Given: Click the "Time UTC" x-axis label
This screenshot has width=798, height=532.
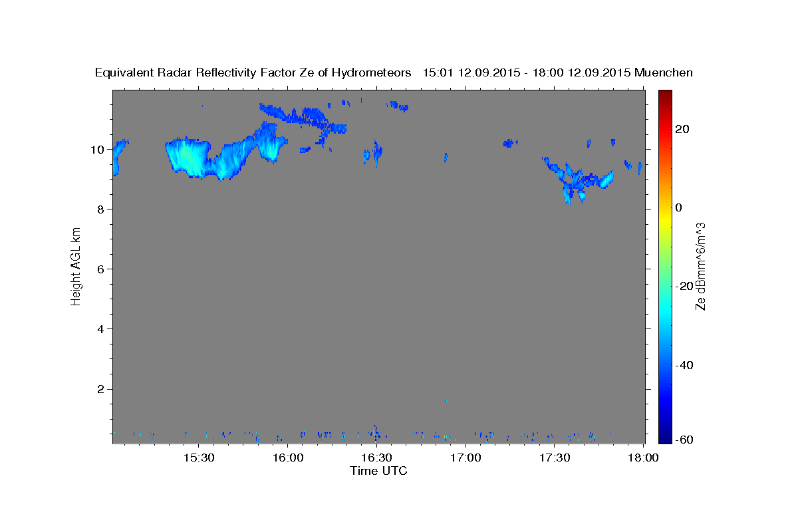Looking at the screenshot, I should pos(378,471).
